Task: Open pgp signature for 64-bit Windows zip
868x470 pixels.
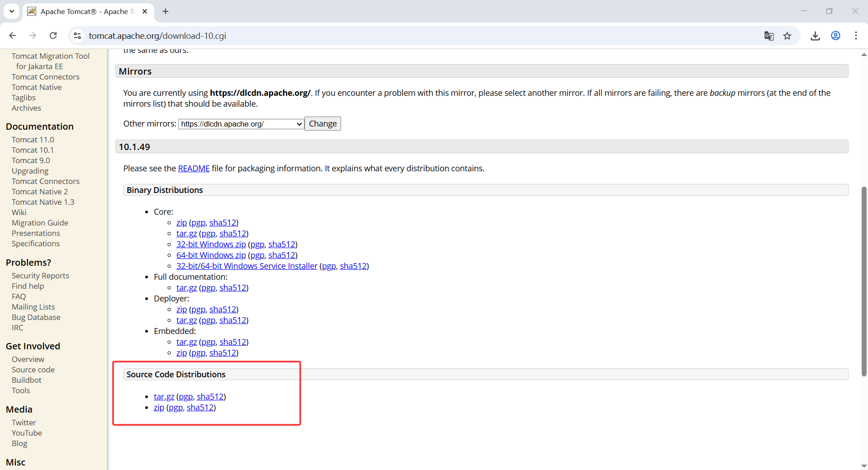Action: pyautogui.click(x=257, y=255)
